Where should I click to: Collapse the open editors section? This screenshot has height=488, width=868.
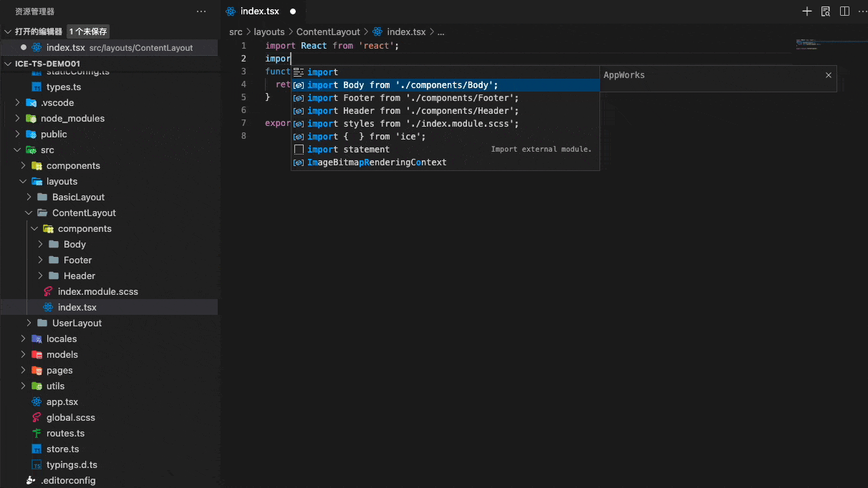(x=8, y=31)
